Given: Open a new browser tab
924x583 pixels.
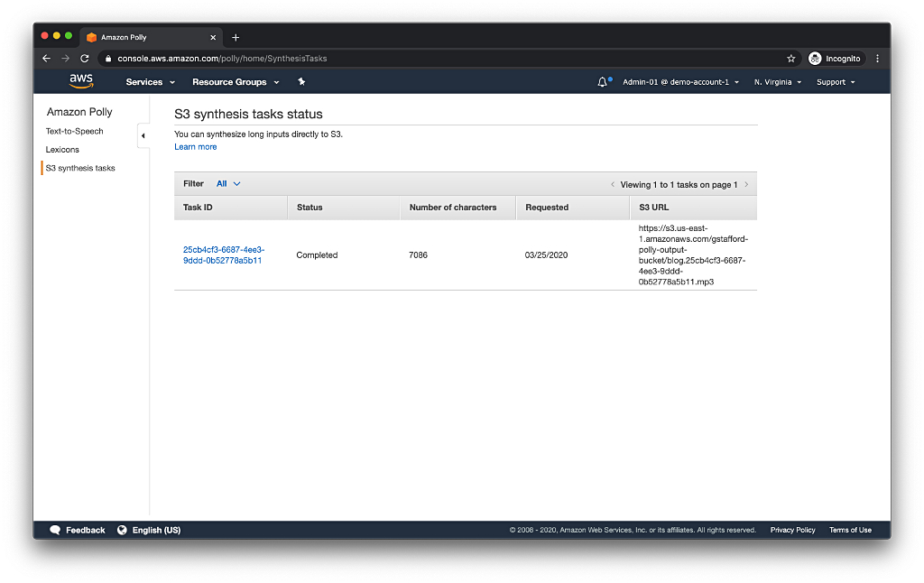Looking at the screenshot, I should point(236,37).
